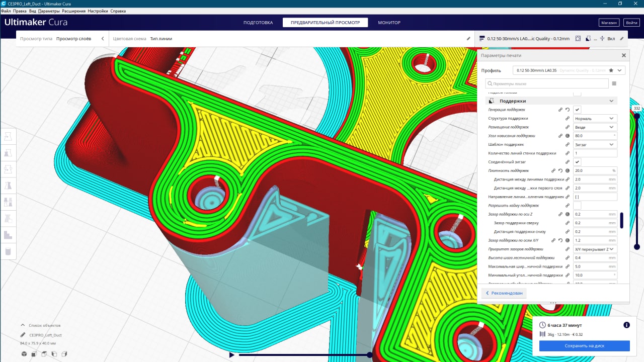Click the star icon in profile field
The width and height of the screenshot is (644, 362).
(611, 70)
